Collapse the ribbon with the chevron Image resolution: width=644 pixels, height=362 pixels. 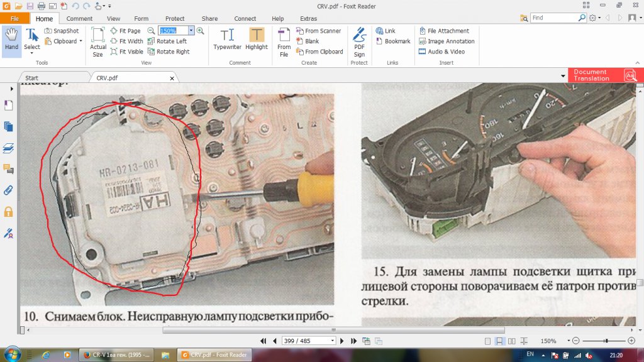pos(638,63)
